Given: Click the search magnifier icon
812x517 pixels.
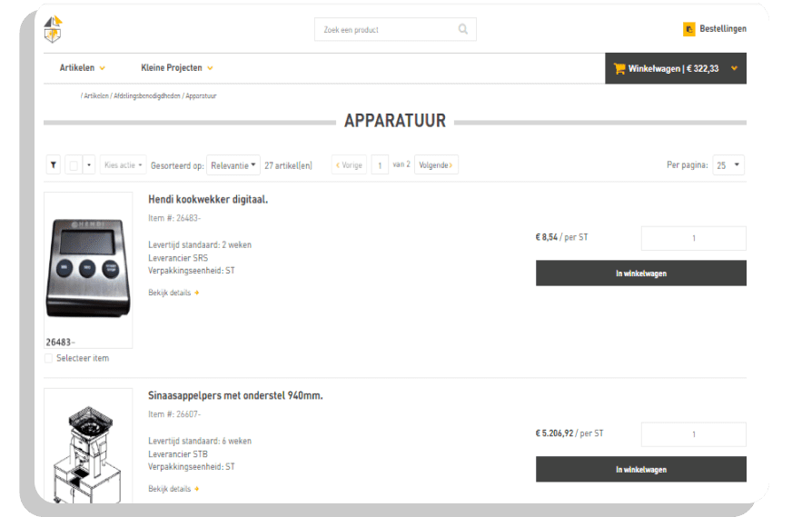Looking at the screenshot, I should 463,29.
